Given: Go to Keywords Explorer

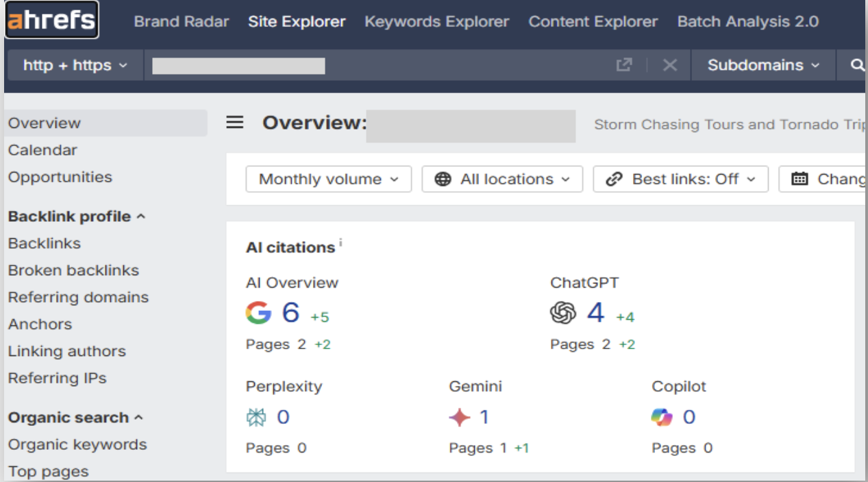Looking at the screenshot, I should [436, 21].
